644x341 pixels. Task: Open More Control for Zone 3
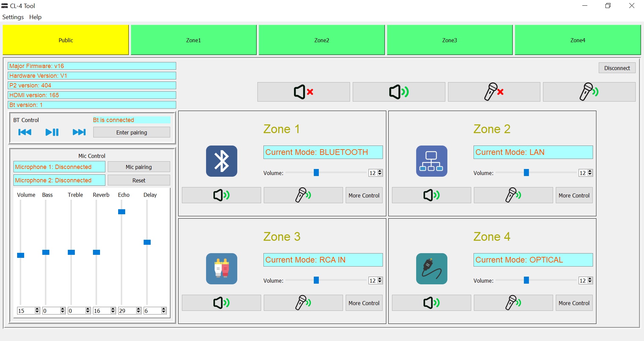click(x=364, y=303)
